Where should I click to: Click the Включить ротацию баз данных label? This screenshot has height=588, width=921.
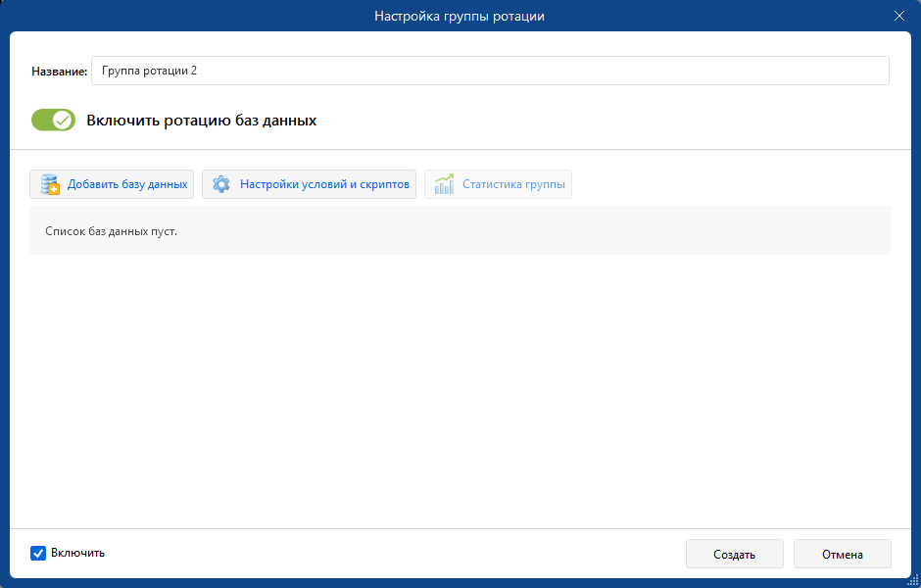[x=202, y=121]
